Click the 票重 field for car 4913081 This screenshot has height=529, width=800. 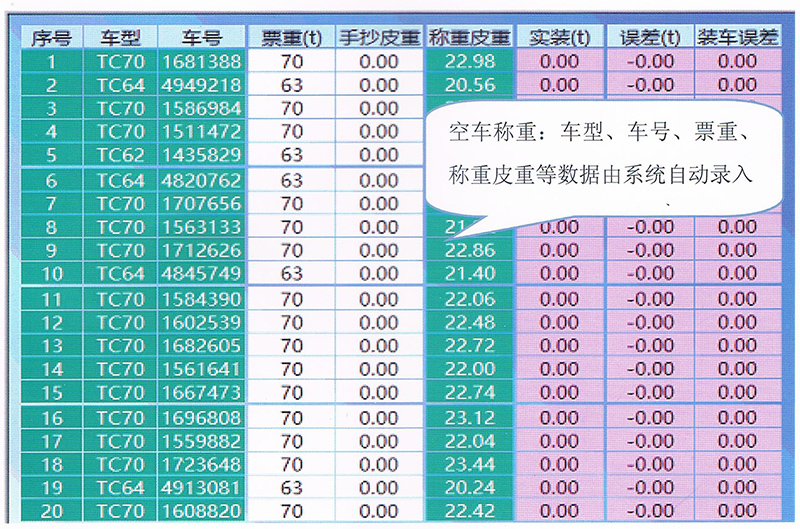pos(291,488)
